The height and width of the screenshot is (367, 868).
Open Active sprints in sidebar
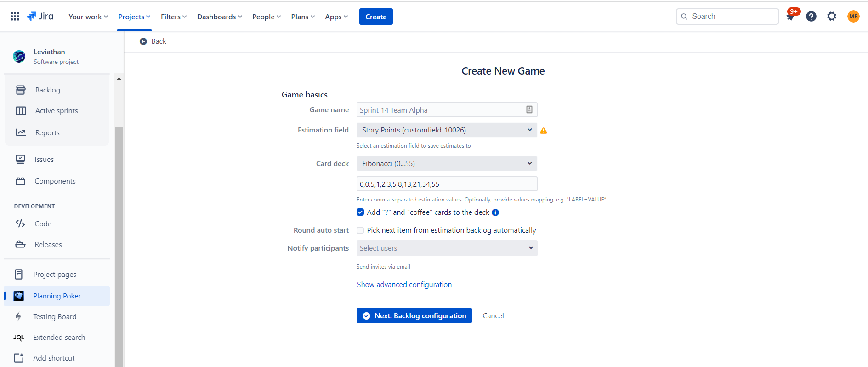(57, 111)
